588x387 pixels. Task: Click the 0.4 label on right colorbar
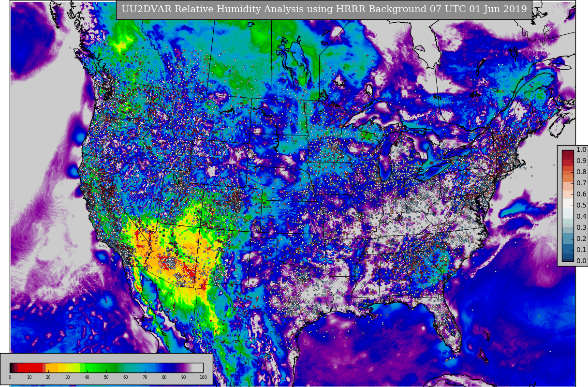(x=581, y=216)
